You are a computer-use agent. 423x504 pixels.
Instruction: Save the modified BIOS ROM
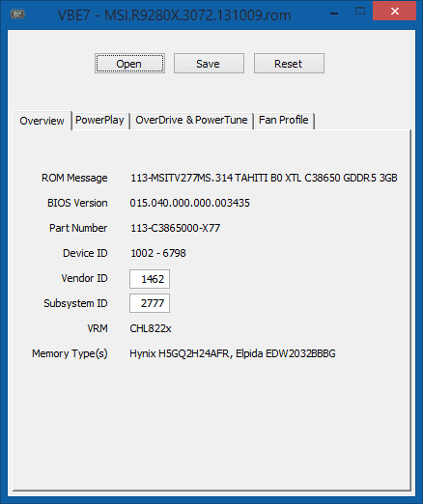click(x=209, y=64)
